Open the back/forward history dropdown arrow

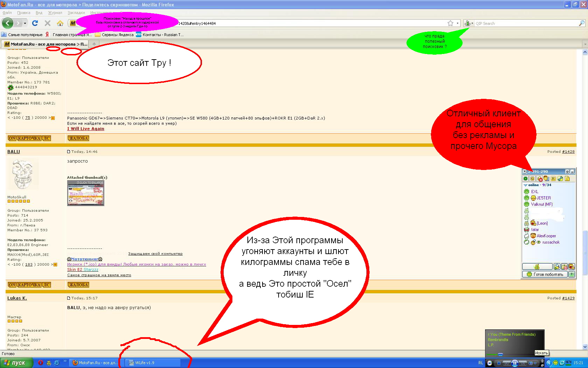pyautogui.click(x=25, y=23)
